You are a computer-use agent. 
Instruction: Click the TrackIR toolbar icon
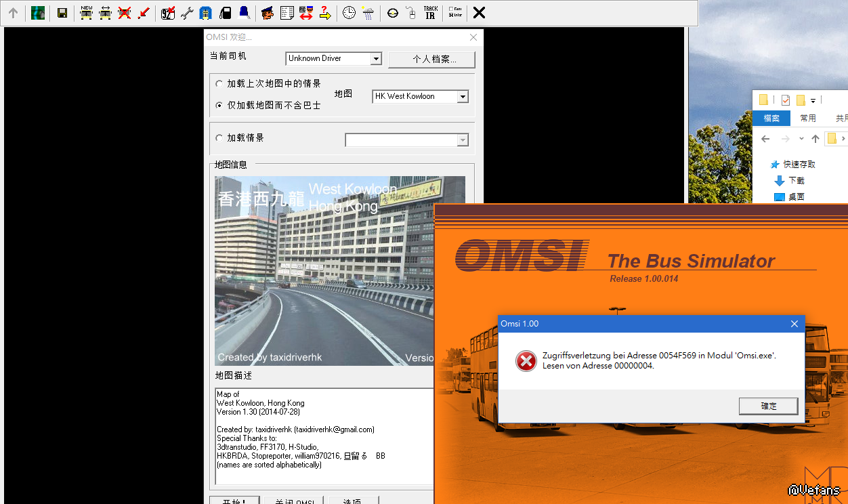(430, 13)
